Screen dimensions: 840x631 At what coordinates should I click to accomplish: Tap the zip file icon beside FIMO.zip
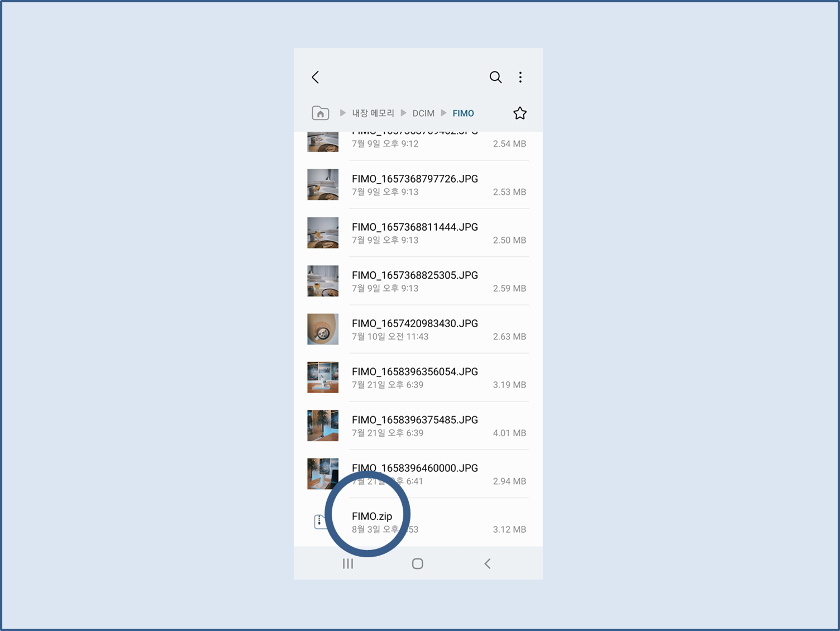tap(319, 522)
